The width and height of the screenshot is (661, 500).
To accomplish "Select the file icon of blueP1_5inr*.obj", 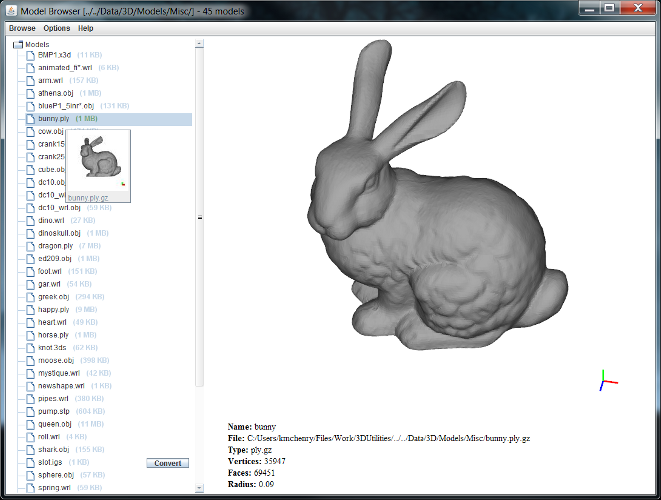I will click(x=30, y=106).
